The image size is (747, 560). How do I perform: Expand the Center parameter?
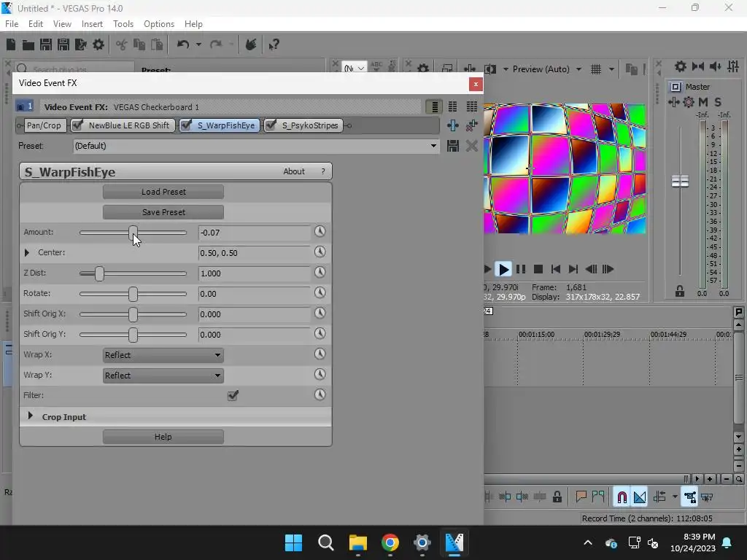(x=27, y=252)
